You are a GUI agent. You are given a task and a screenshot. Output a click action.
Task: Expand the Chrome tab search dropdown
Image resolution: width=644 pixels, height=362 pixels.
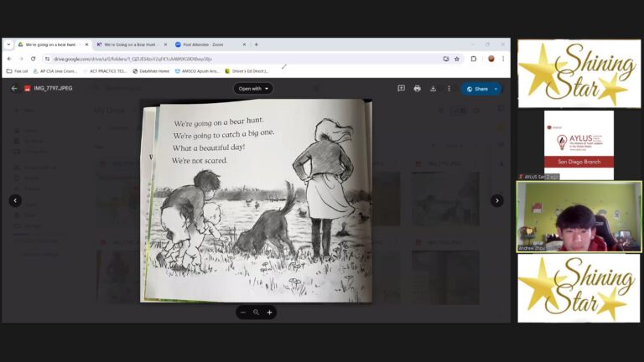(x=8, y=44)
